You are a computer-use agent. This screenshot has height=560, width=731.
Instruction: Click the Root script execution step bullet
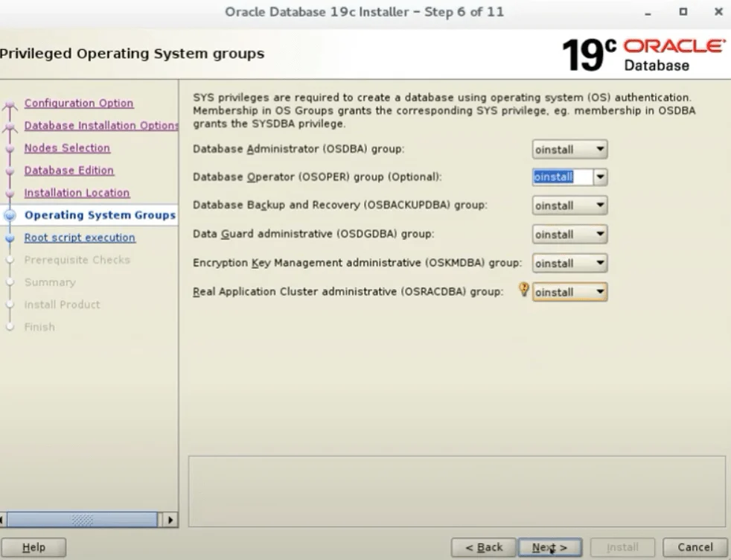coord(10,238)
